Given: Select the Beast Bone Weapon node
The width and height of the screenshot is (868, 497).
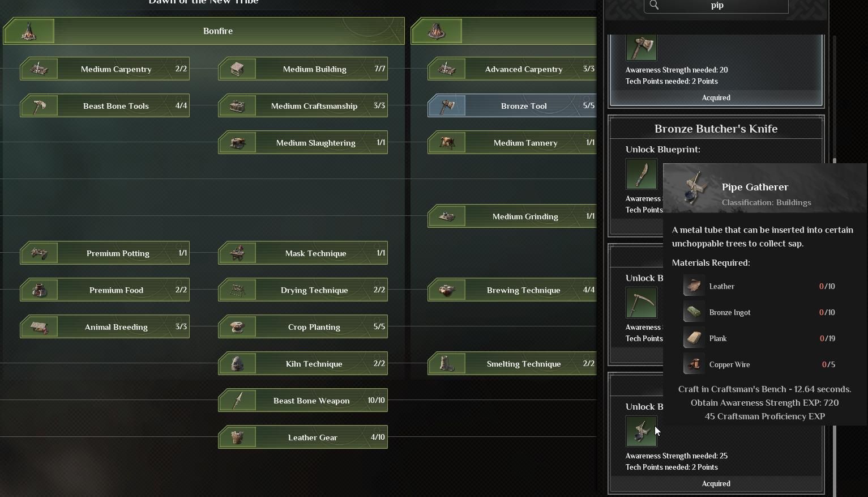Looking at the screenshot, I should tap(311, 401).
